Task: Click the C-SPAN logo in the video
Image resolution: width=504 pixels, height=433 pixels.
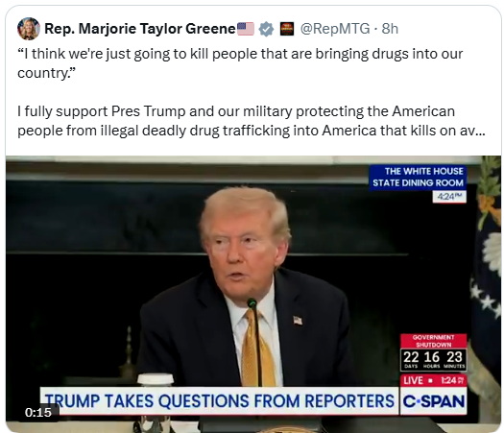Action: point(433,401)
